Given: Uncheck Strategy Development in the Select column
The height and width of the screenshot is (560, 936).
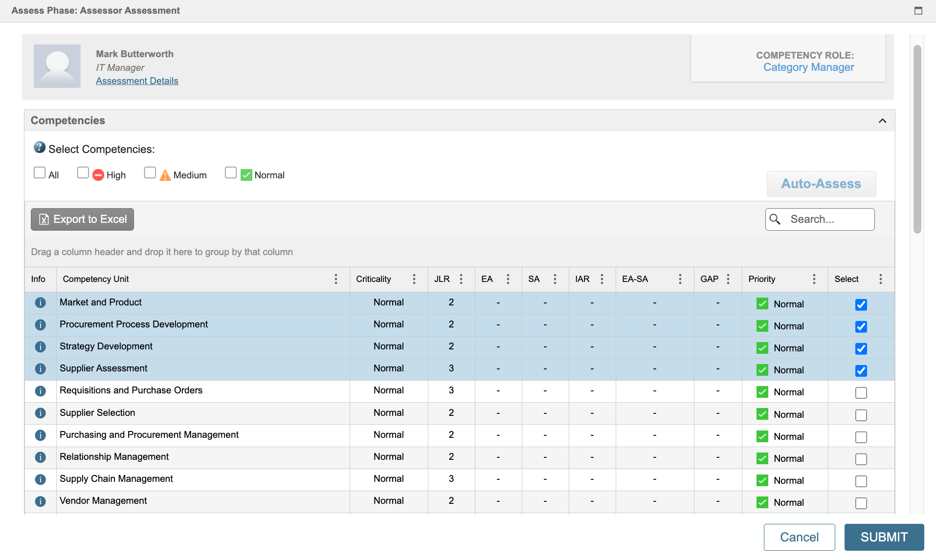Looking at the screenshot, I should 861,348.
